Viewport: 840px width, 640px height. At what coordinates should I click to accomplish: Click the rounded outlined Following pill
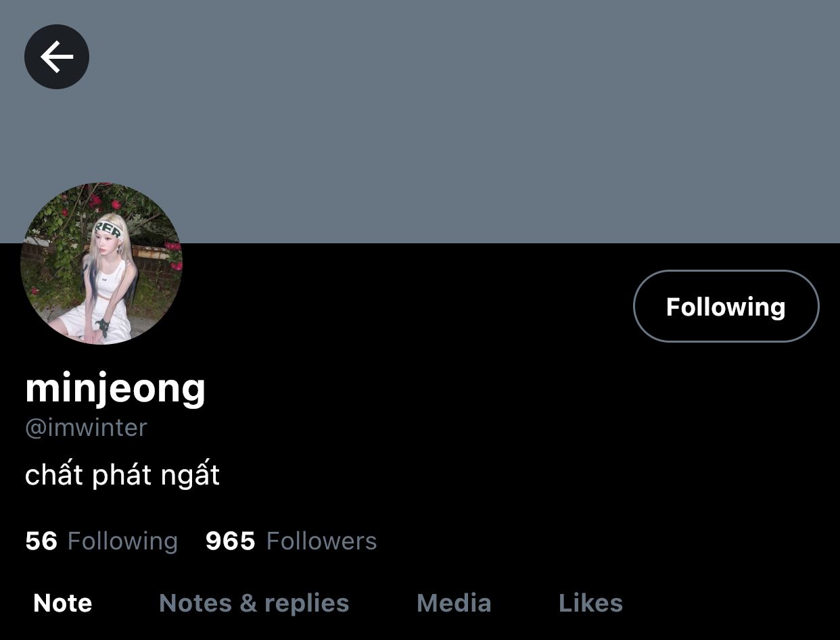point(726,306)
